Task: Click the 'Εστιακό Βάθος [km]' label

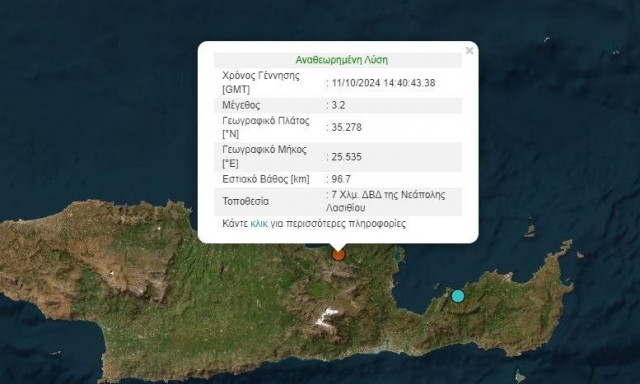Action: coord(266,179)
